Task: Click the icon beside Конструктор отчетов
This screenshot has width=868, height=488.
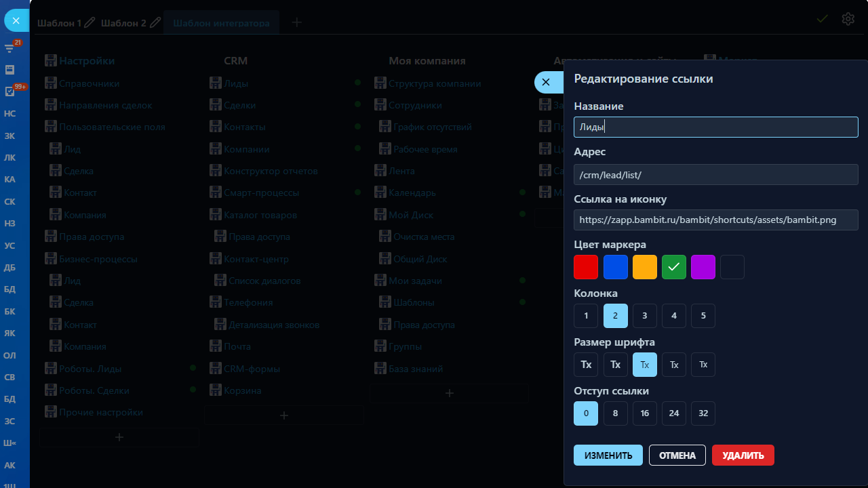Action: [x=216, y=171]
